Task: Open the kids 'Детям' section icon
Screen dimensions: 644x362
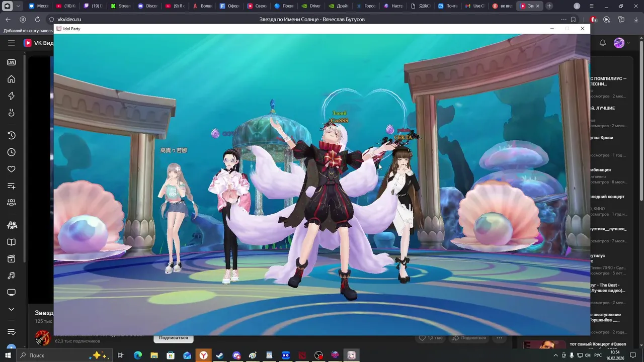Action: [x=11, y=225]
